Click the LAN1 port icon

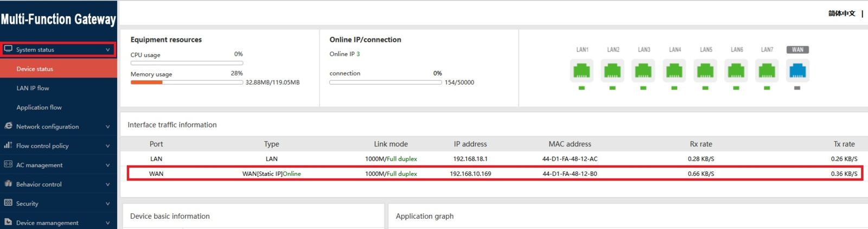click(582, 71)
